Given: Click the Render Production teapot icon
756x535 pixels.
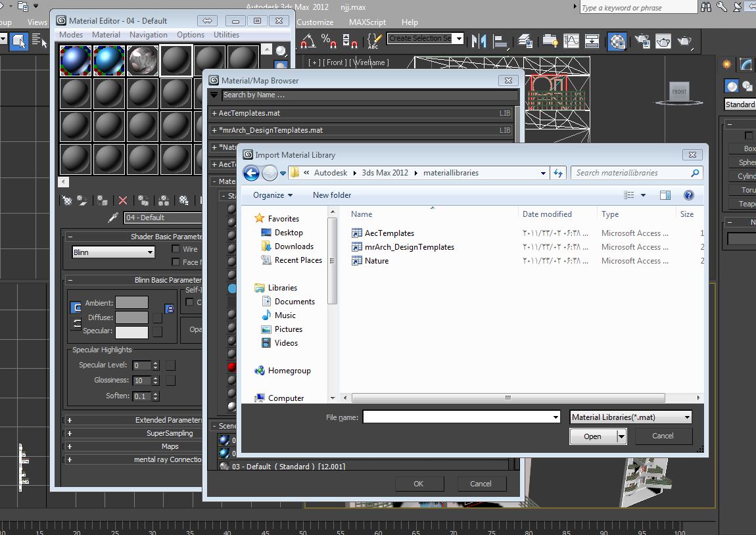Looking at the screenshot, I should [685, 41].
